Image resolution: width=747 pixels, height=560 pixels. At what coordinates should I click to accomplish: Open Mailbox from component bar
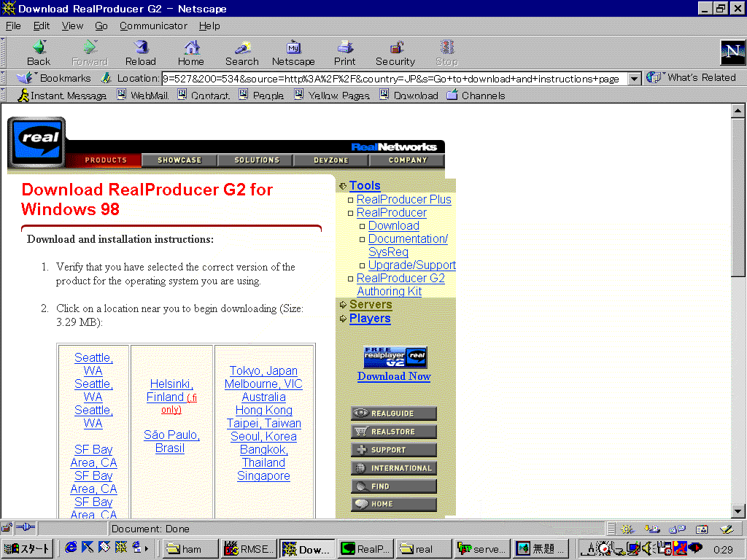(x=652, y=529)
